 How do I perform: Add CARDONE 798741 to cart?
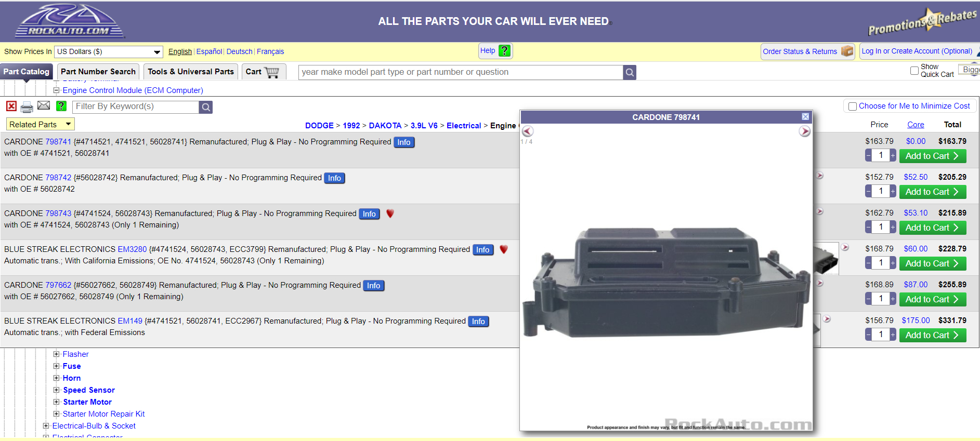[x=933, y=156]
